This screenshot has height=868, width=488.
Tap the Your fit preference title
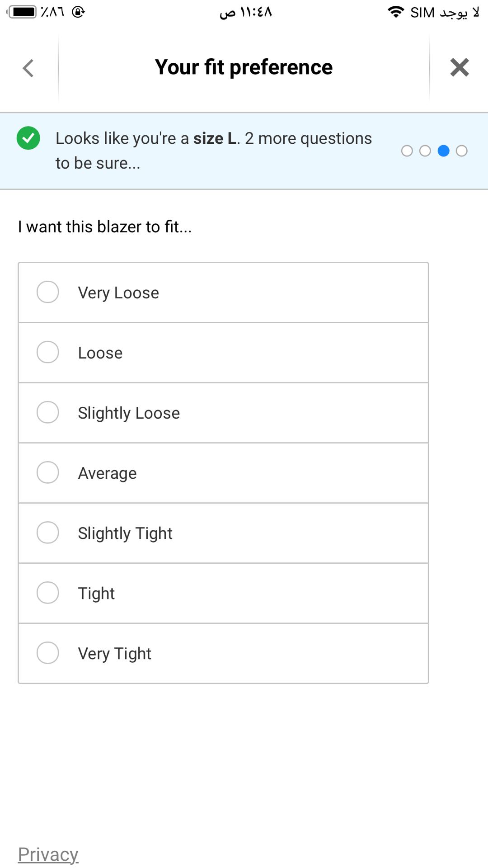(x=244, y=67)
